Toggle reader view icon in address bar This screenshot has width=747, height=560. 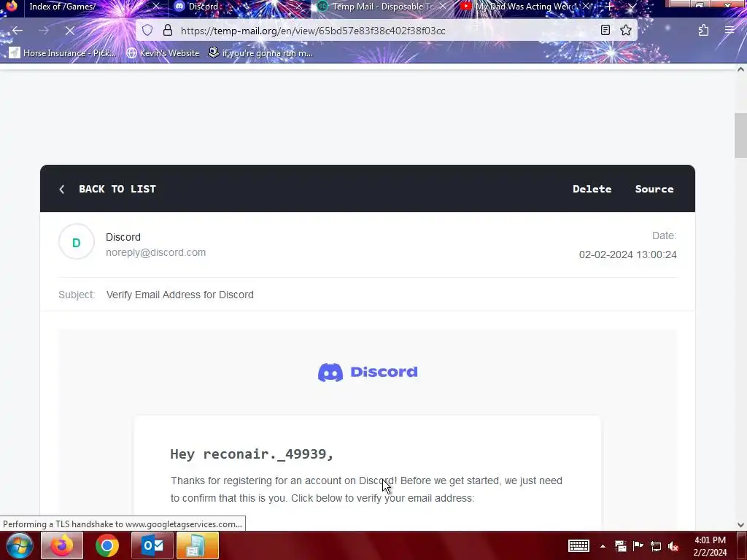coord(605,31)
